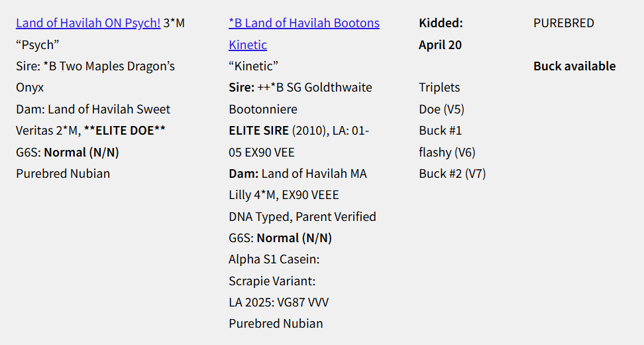Click the LA 2025: VG87 VVV line
The image size is (644, 345).
click(x=278, y=302)
